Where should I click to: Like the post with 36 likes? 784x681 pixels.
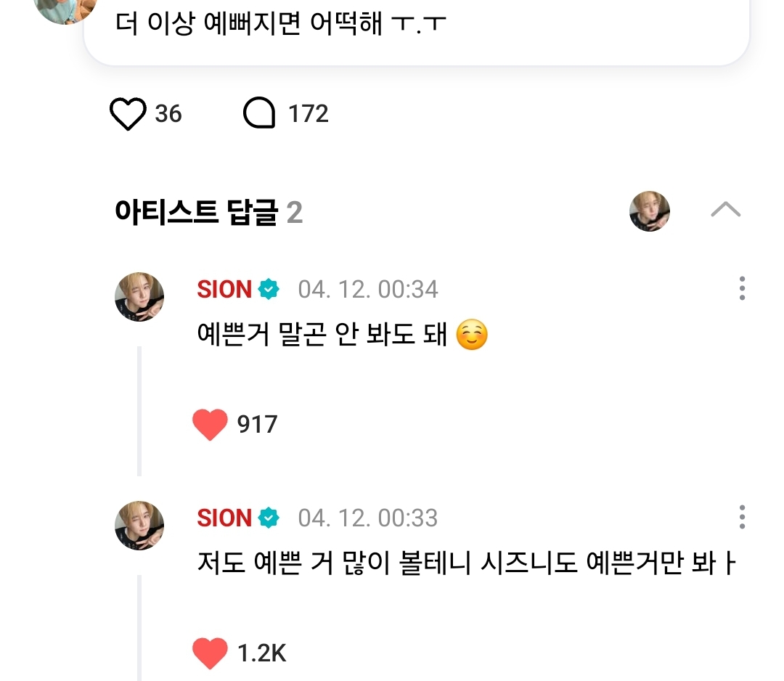[128, 115]
